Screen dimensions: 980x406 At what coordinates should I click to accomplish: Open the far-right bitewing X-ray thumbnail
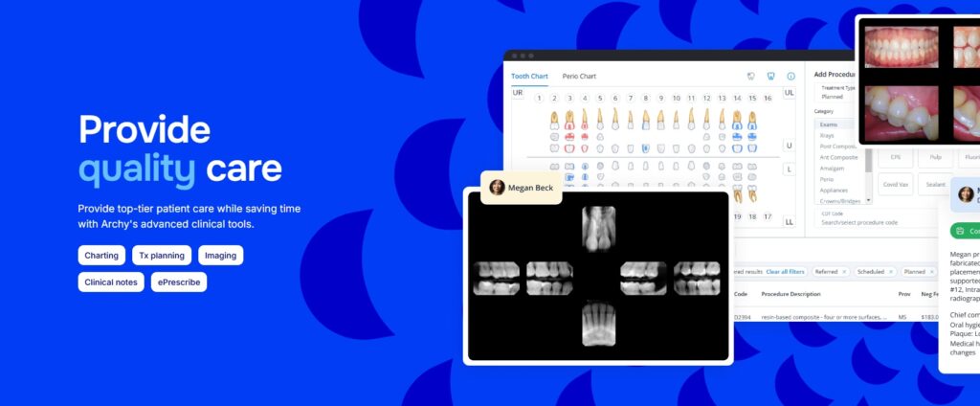[x=697, y=279]
